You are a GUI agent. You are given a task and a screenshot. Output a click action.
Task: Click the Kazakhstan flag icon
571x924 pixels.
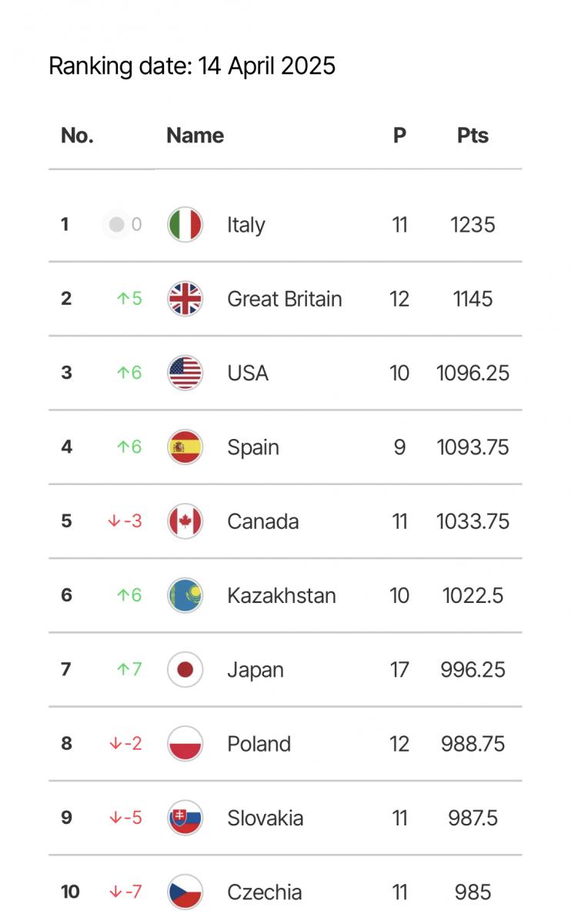point(185,595)
